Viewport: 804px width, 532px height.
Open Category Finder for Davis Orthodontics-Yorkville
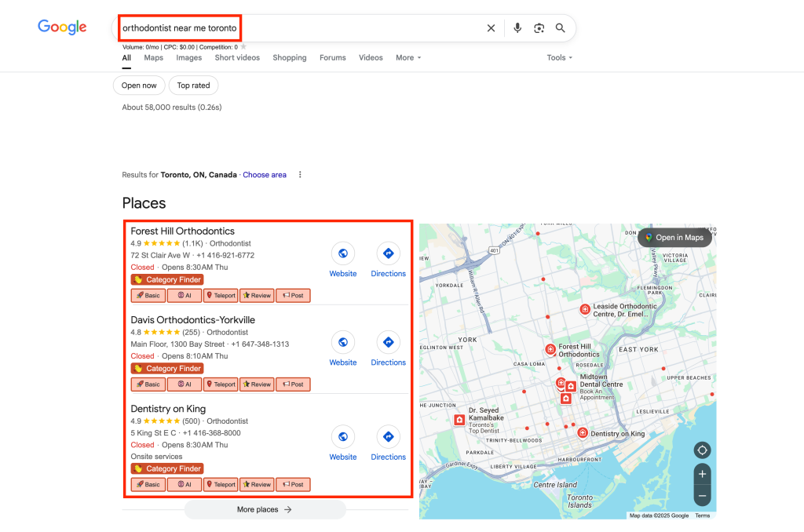point(167,369)
